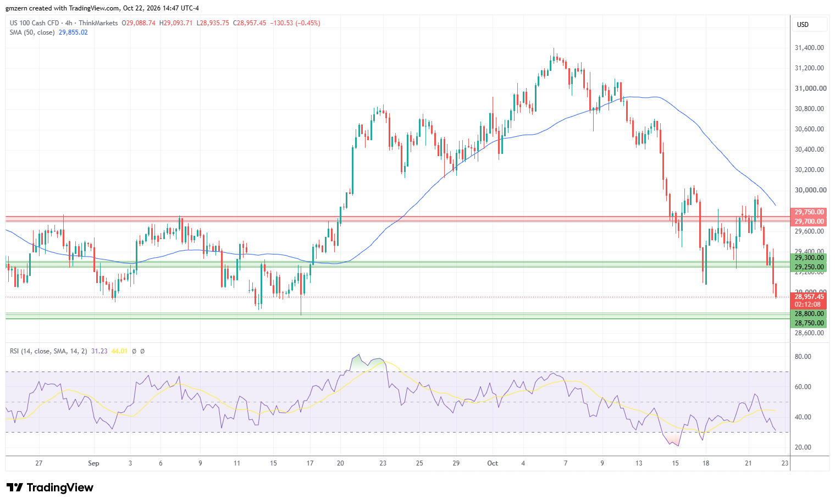835x504 pixels.
Task: Click the 20.00 level on the RSI axis
Action: point(803,447)
